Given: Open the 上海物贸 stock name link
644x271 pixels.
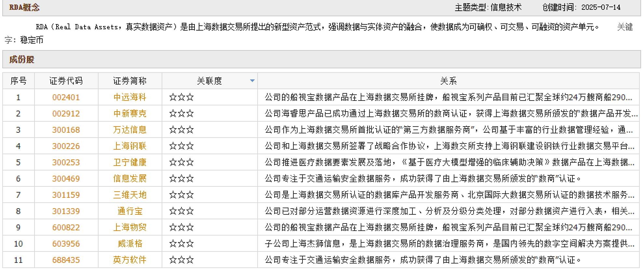Looking at the screenshot, I should (130, 227).
